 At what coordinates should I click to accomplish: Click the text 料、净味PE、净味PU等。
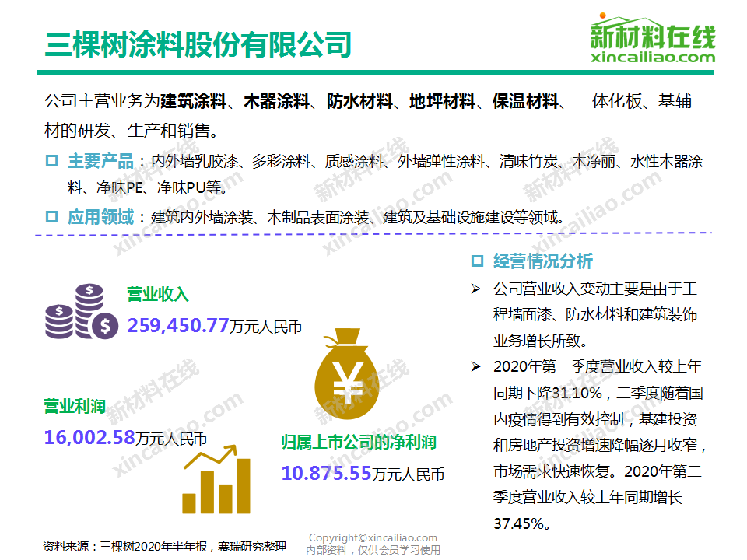[x=147, y=187]
